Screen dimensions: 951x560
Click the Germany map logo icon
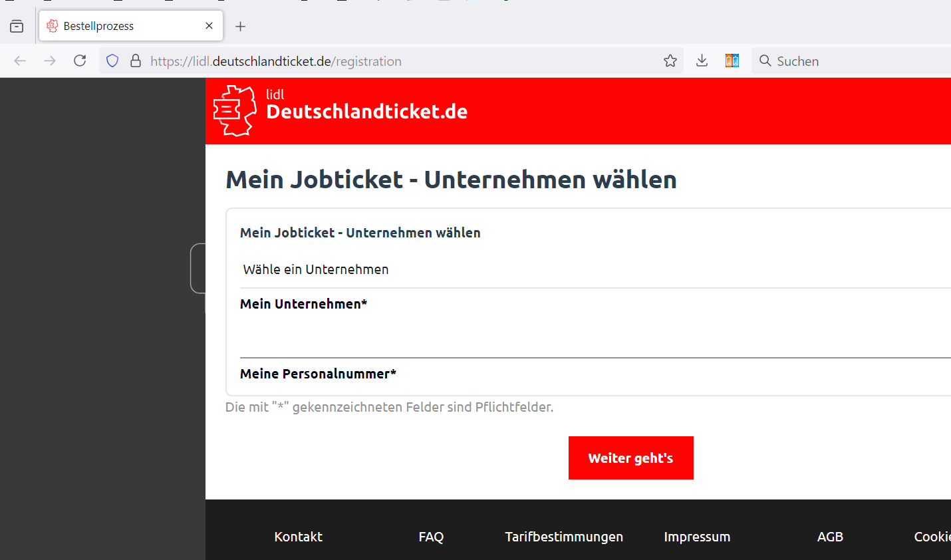235,110
